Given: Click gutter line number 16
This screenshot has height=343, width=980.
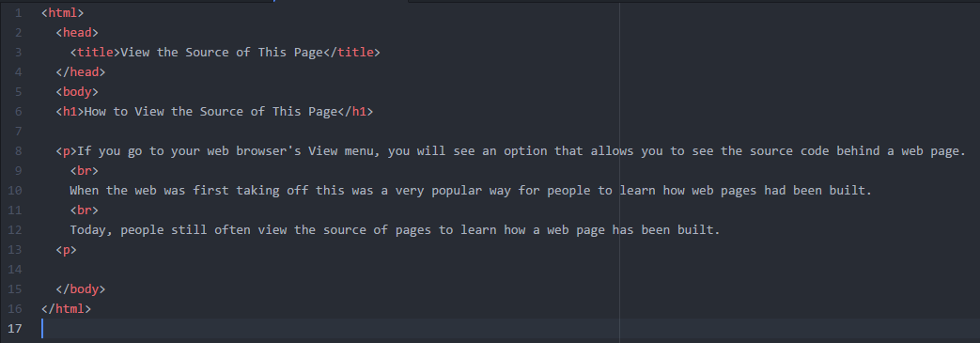Looking at the screenshot, I should (16, 308).
